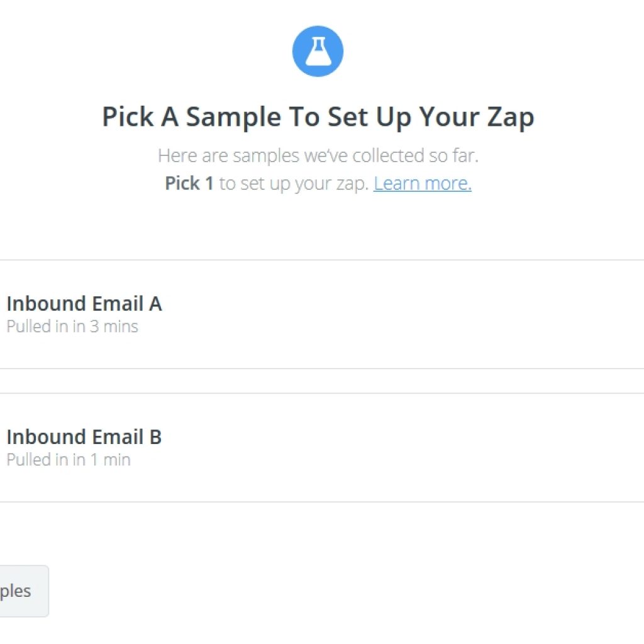Click the white flask glyph inside the circle
This screenshot has width=644, height=644.
coord(318,51)
